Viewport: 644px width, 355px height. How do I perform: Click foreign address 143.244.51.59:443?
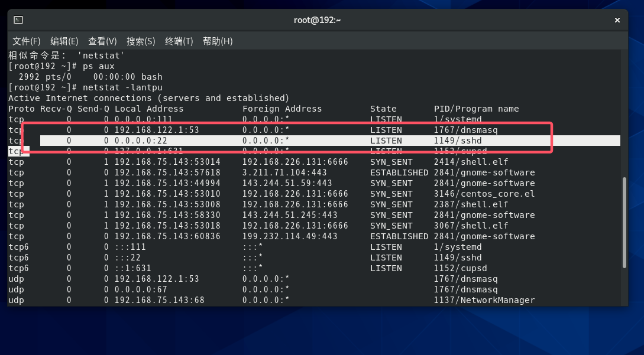click(287, 184)
